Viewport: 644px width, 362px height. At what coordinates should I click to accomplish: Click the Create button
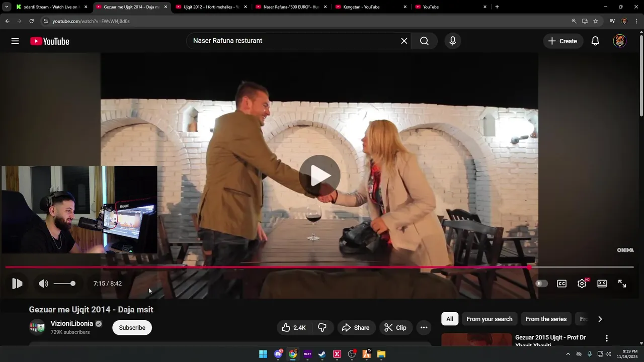click(563, 41)
